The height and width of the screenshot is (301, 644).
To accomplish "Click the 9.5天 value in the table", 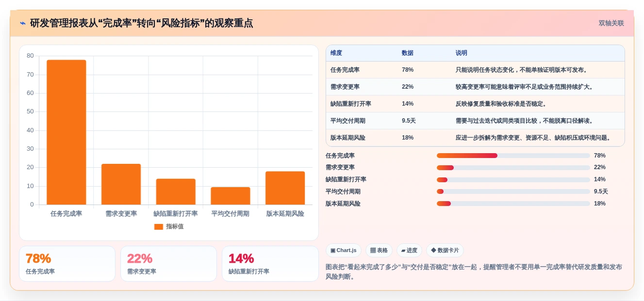I will tap(409, 121).
